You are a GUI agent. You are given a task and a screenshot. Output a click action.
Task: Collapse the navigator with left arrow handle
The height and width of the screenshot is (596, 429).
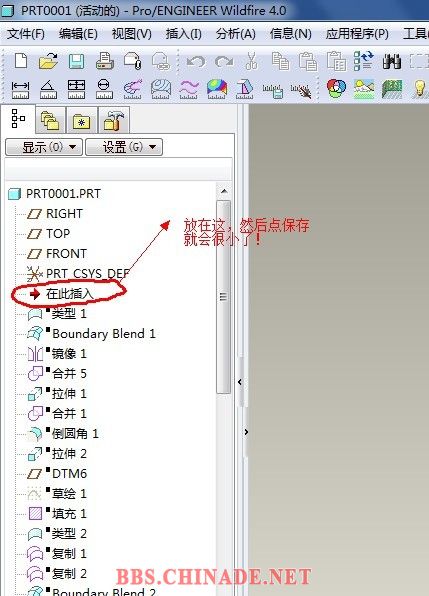coord(240,382)
